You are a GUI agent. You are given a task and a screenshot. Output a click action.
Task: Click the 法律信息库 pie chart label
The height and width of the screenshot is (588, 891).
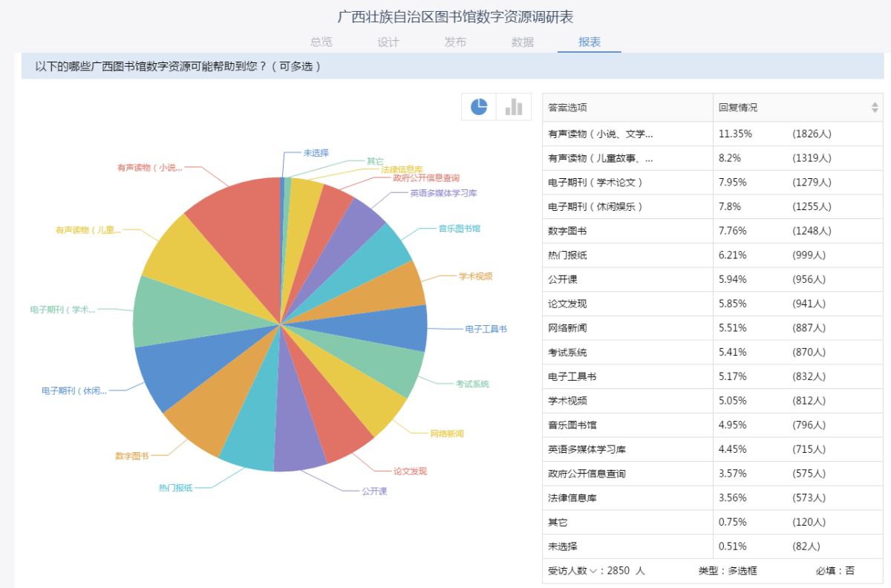coord(402,169)
